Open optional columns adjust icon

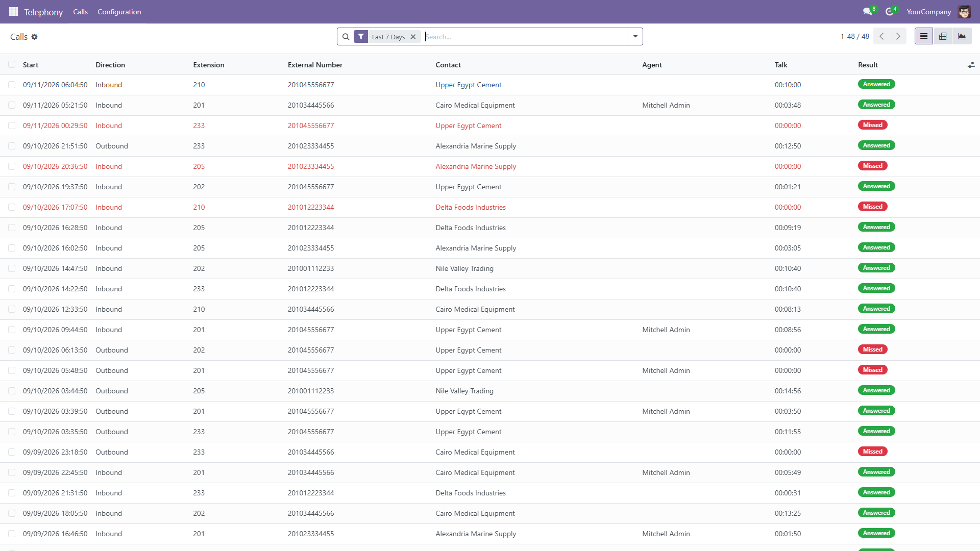pos(971,65)
